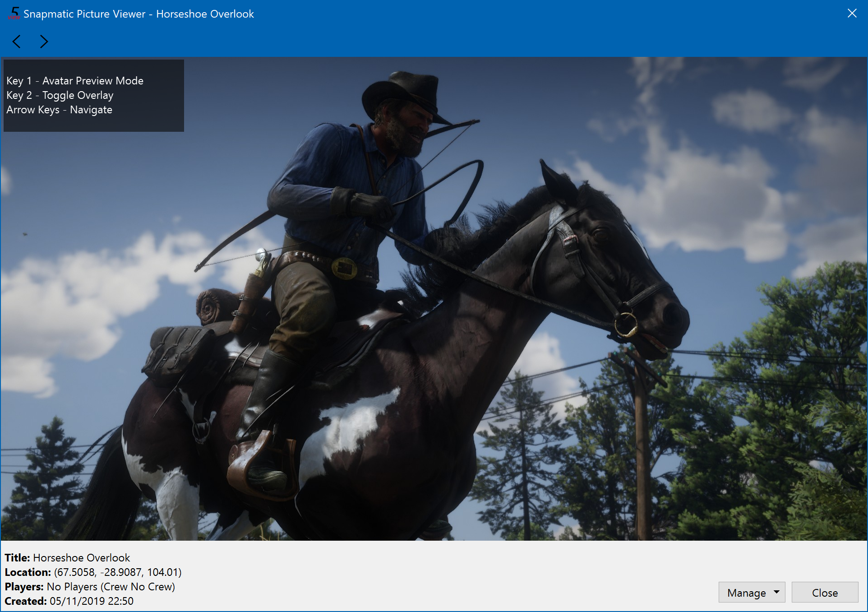Go to the next Snapmatic picture
This screenshot has width=868, height=612.
point(44,42)
